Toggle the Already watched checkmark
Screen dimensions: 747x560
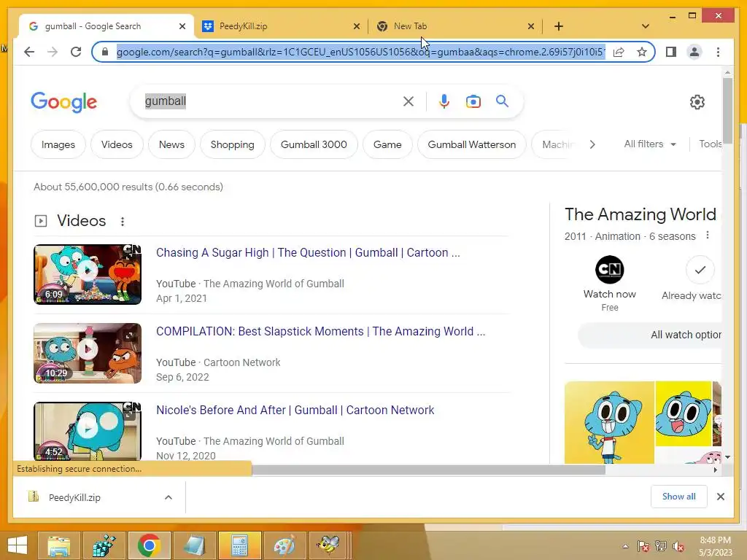click(700, 270)
